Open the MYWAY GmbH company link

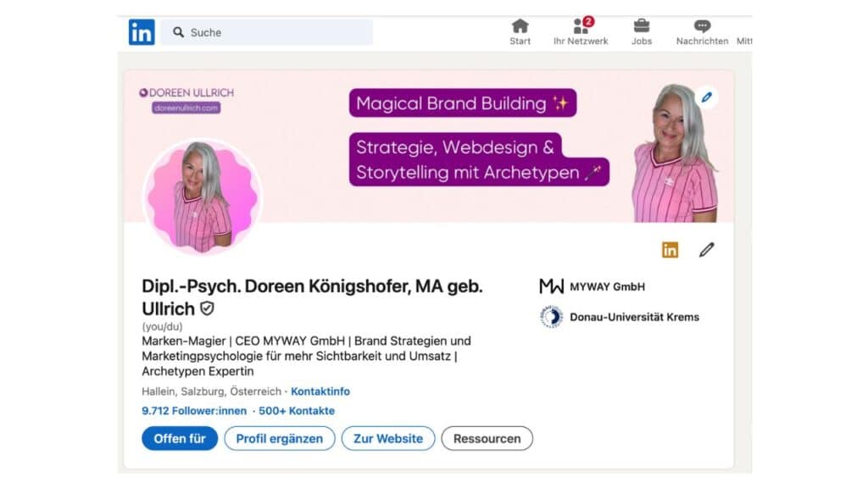[607, 286]
